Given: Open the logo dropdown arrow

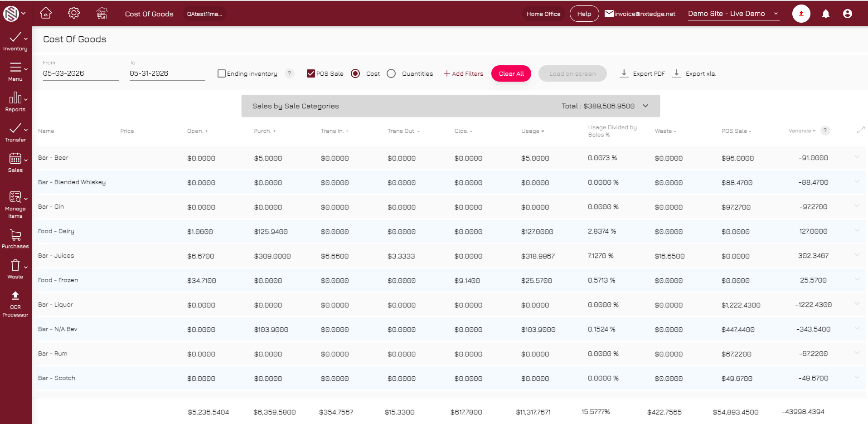Looking at the screenshot, I should pyautogui.click(x=24, y=14).
